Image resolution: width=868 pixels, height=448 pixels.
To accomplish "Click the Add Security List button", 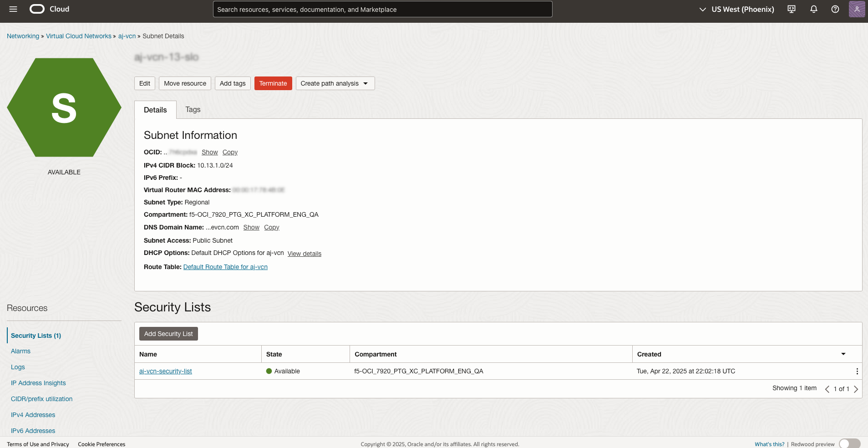I will [x=168, y=334].
